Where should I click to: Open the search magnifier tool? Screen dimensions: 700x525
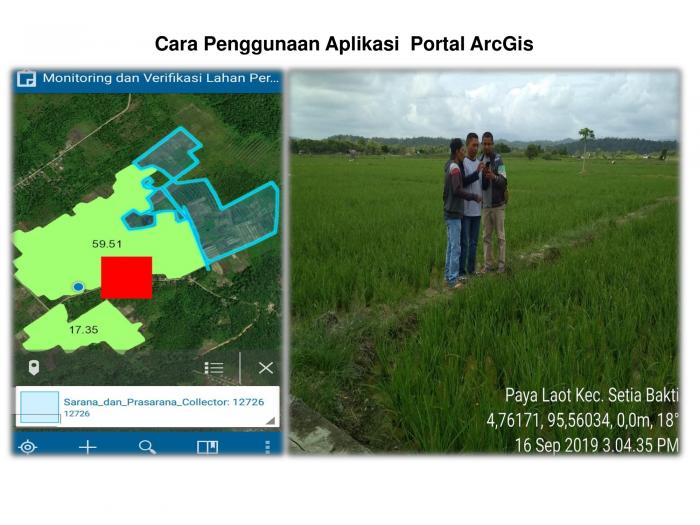(147, 446)
